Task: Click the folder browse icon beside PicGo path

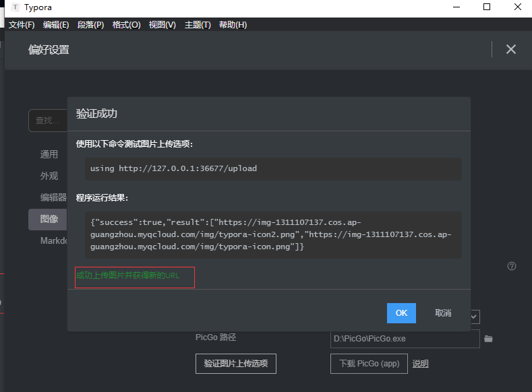Action: [x=489, y=338]
